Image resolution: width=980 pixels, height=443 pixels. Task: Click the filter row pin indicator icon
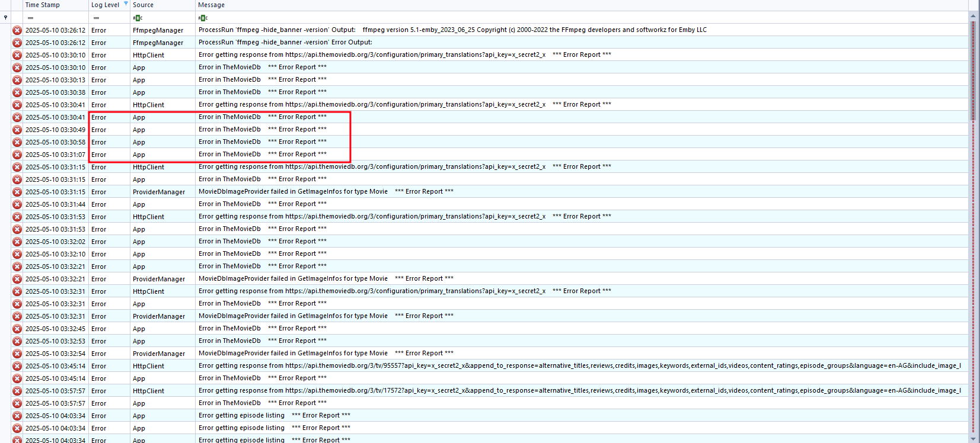(x=5, y=18)
